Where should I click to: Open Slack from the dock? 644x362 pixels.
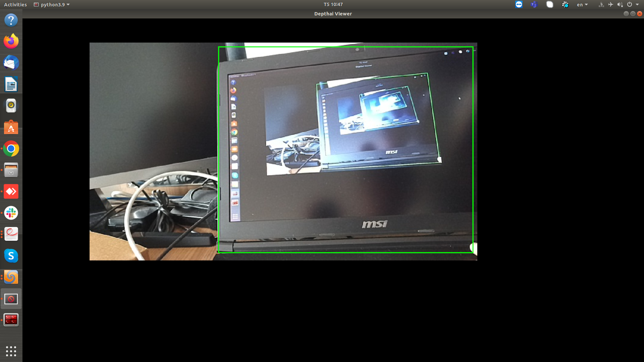(x=11, y=213)
